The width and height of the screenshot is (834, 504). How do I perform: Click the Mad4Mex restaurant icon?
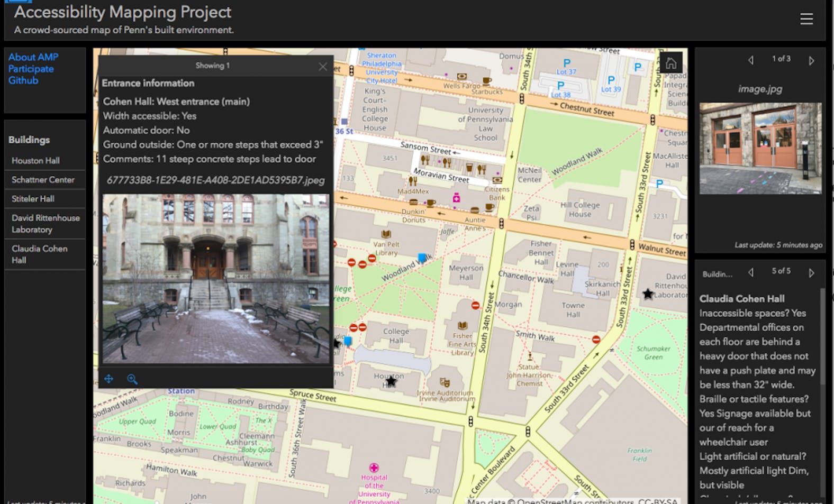[x=413, y=181]
